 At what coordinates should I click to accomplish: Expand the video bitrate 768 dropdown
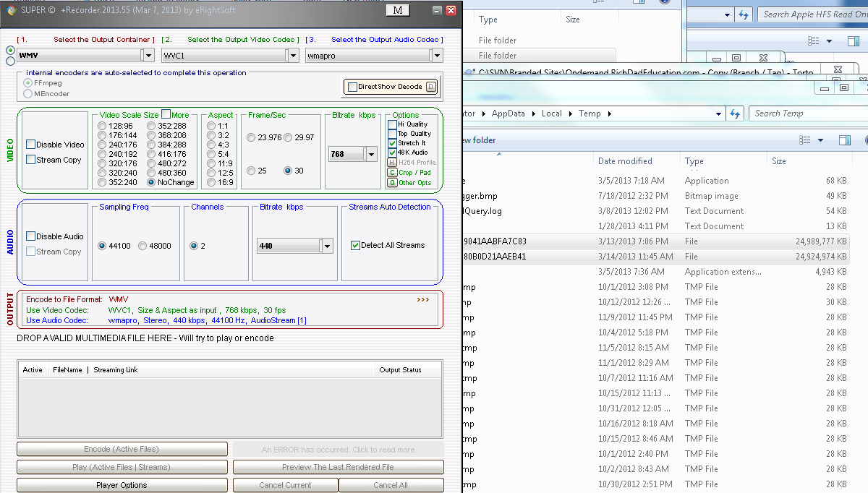click(371, 154)
